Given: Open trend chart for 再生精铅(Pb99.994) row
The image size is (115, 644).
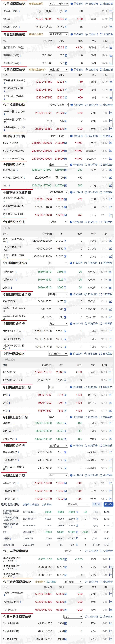Looking at the screenshot, I should [x=111, y=81].
